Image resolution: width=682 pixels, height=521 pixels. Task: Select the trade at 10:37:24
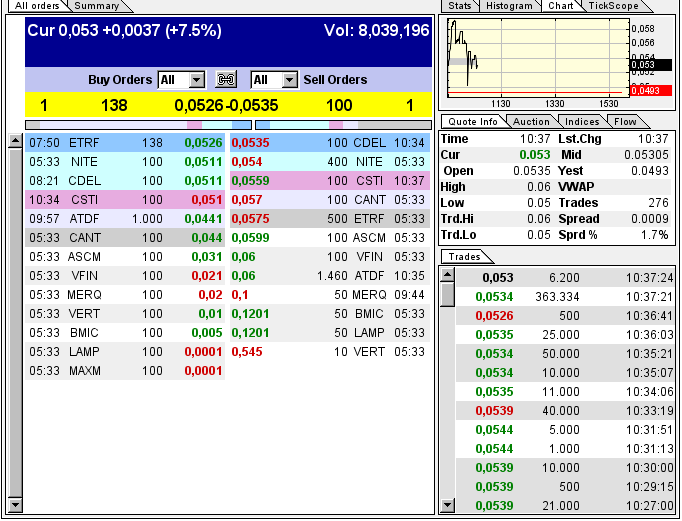565,277
